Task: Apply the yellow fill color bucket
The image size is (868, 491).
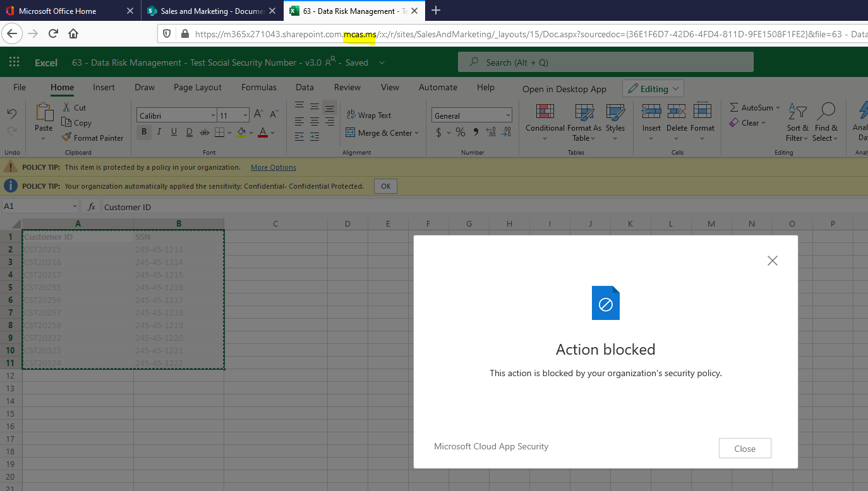Action: coord(241,132)
